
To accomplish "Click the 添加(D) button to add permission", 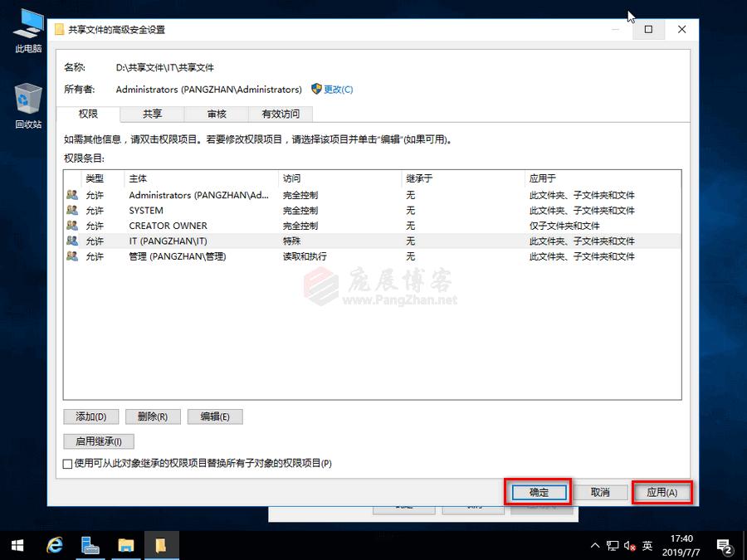I will (x=90, y=416).
